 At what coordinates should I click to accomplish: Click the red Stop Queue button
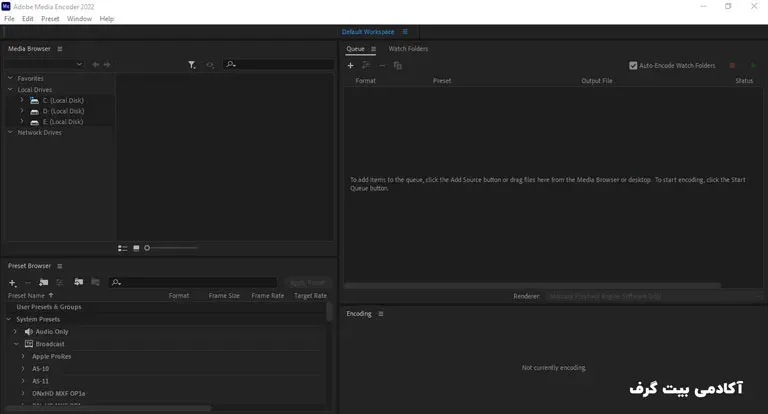coord(732,65)
